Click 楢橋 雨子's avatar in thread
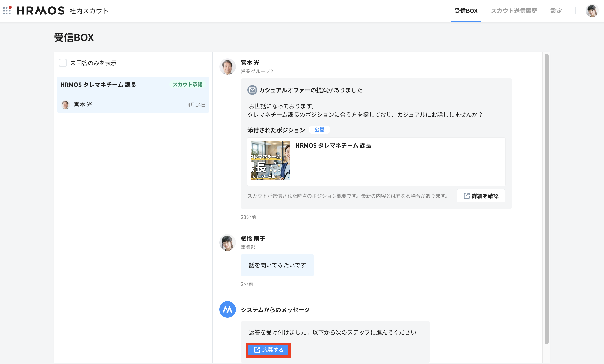The image size is (604, 364). pos(227,242)
